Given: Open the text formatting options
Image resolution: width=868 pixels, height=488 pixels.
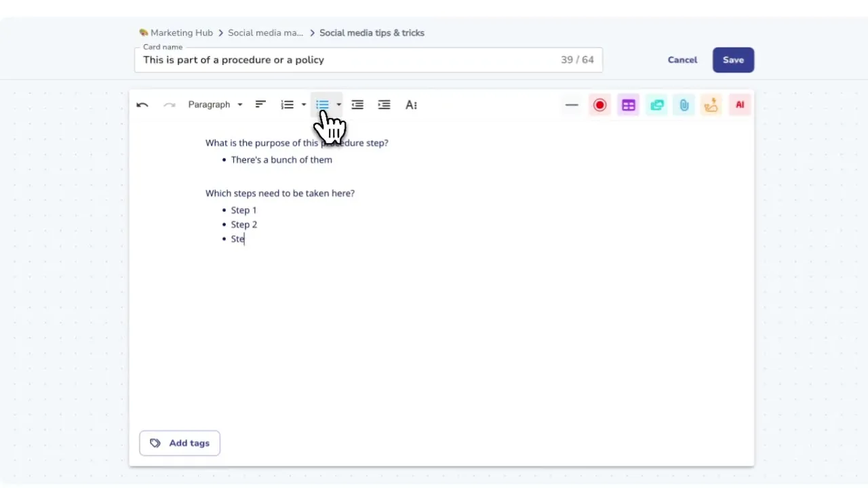Looking at the screenshot, I should 411,105.
